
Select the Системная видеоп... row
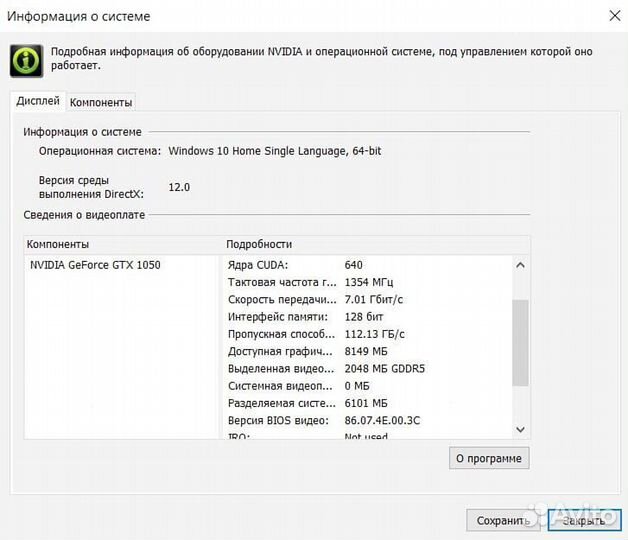coord(368,386)
